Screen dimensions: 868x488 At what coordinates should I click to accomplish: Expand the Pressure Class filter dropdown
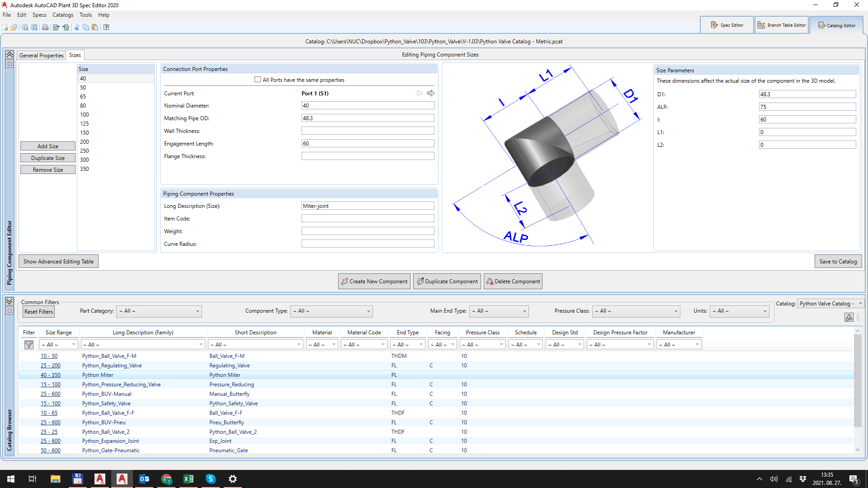tap(637, 311)
